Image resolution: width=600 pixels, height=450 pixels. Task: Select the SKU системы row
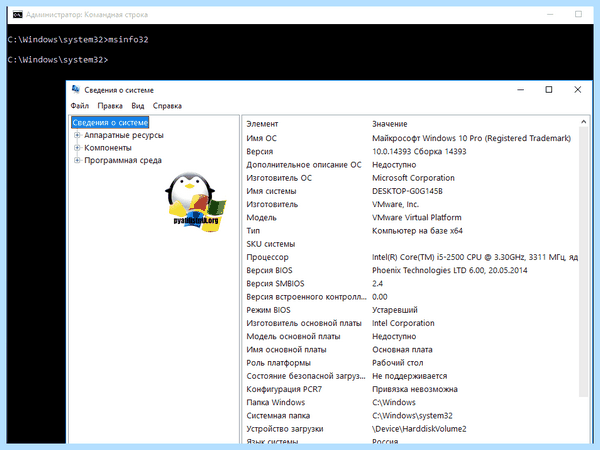(411, 244)
